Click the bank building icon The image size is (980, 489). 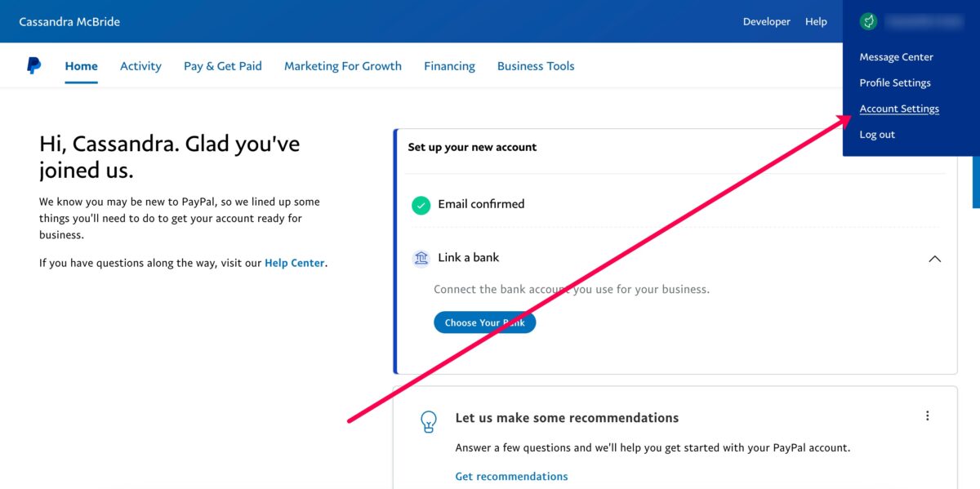[x=421, y=258]
